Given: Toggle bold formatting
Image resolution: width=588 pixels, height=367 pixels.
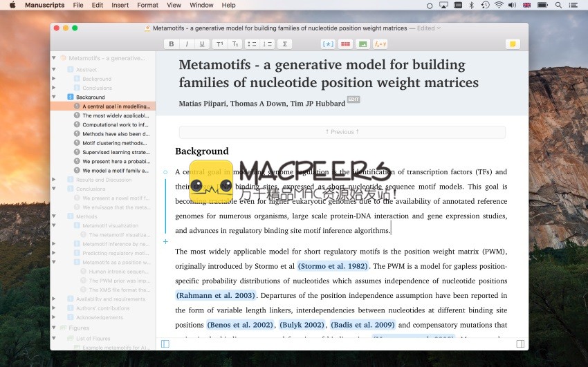Looking at the screenshot, I should pos(171,44).
